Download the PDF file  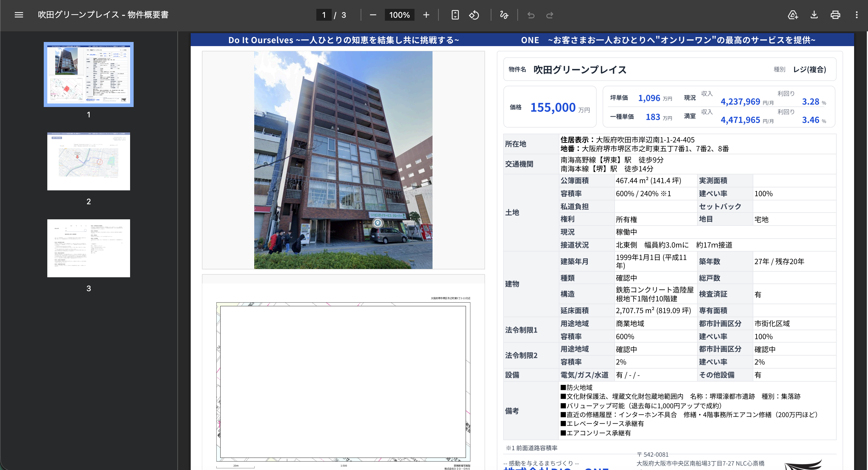click(x=814, y=15)
